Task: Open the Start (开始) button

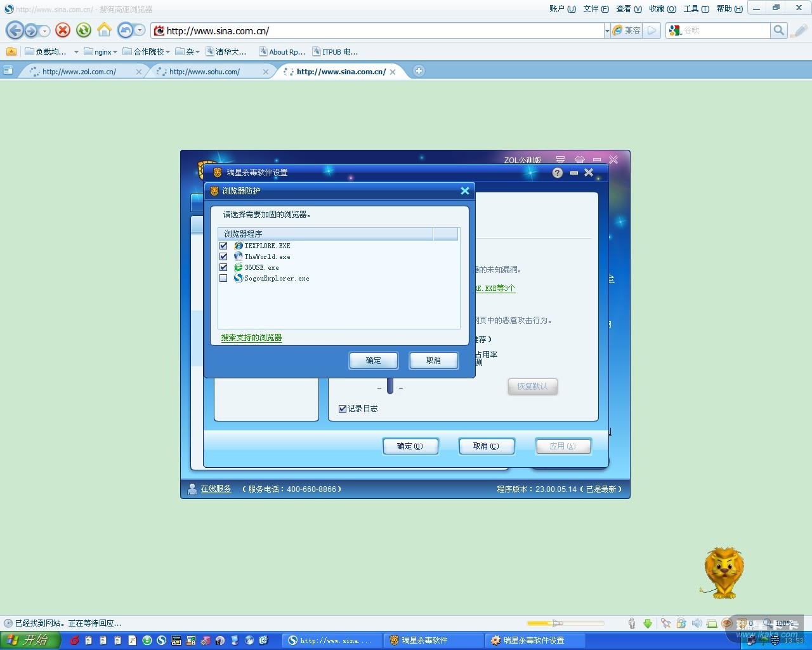Action: (30, 640)
